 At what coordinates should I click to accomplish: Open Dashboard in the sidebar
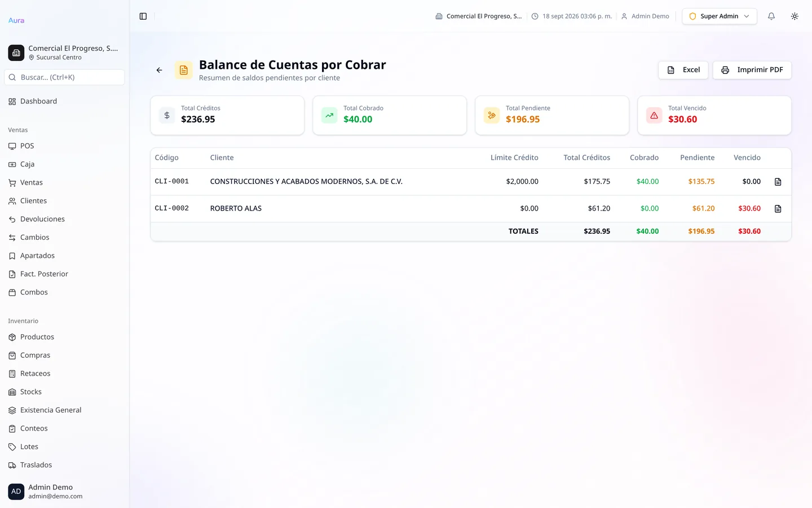point(64,102)
